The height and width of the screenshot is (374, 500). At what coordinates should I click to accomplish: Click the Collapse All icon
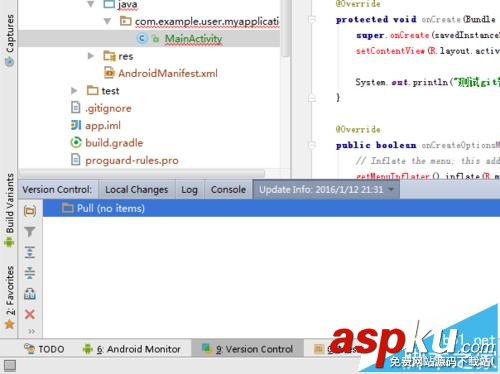pos(30,273)
